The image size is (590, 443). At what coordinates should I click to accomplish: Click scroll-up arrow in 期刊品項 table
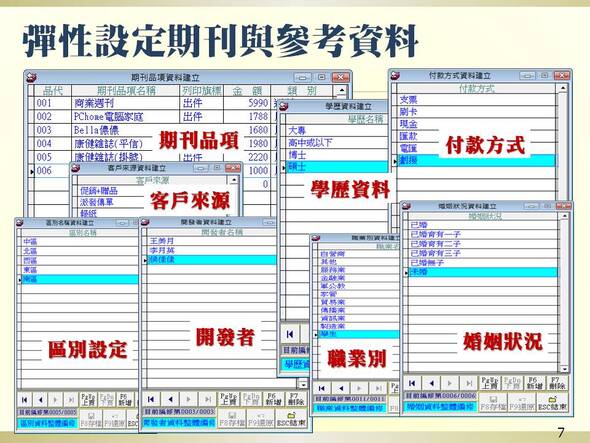[x=341, y=90]
